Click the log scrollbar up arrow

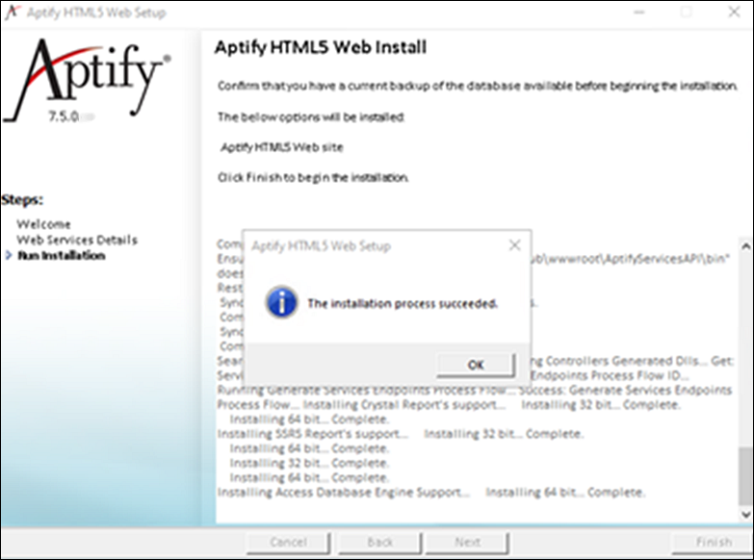(x=745, y=246)
